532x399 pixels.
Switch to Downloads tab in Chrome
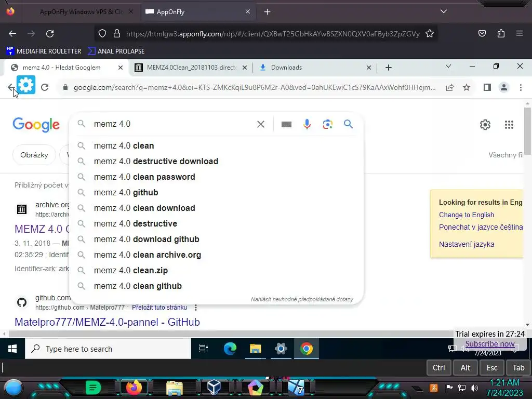pos(286,68)
